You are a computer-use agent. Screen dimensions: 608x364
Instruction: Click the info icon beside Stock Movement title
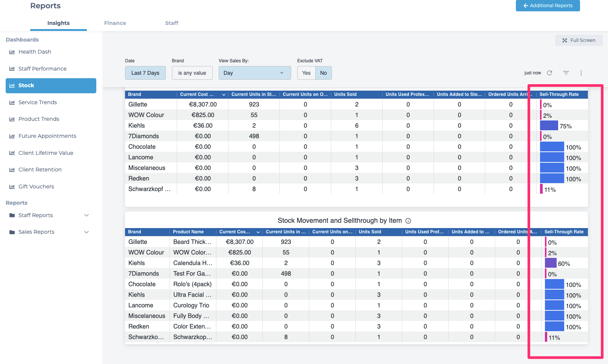(x=408, y=221)
